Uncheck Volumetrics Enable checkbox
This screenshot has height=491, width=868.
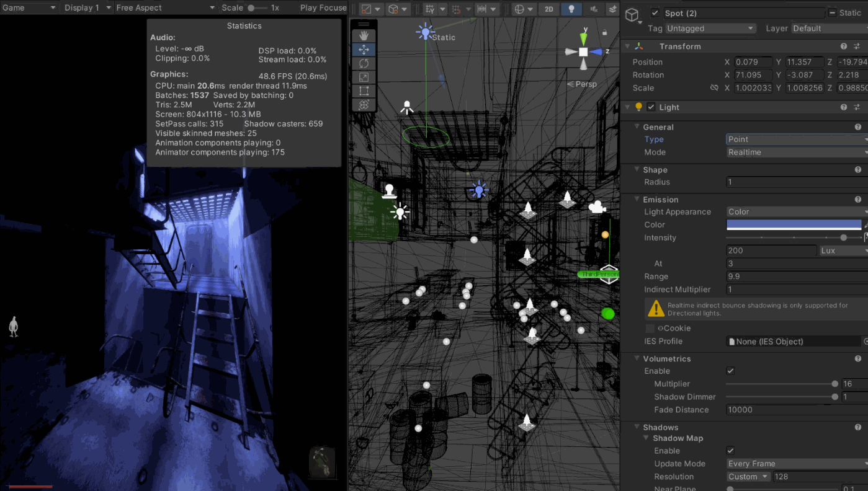730,371
